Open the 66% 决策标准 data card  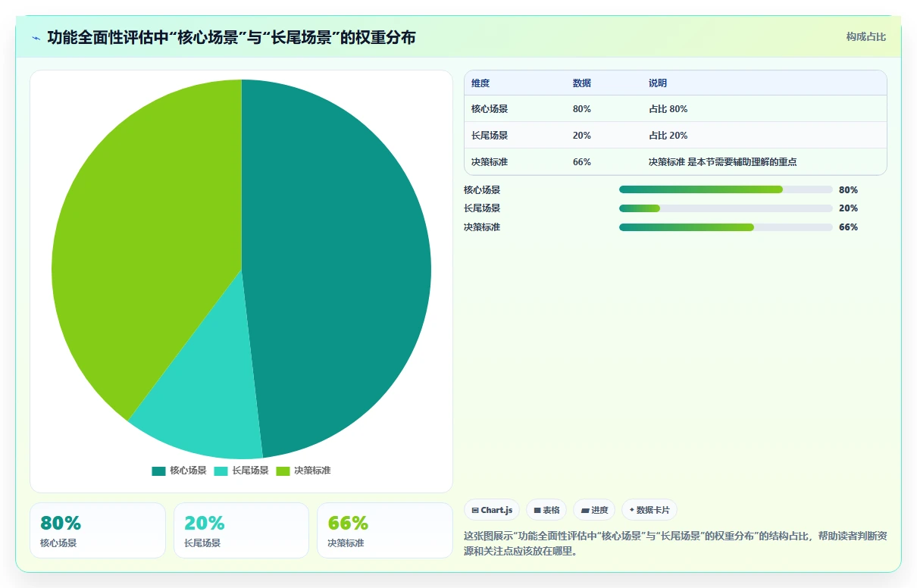click(x=385, y=530)
